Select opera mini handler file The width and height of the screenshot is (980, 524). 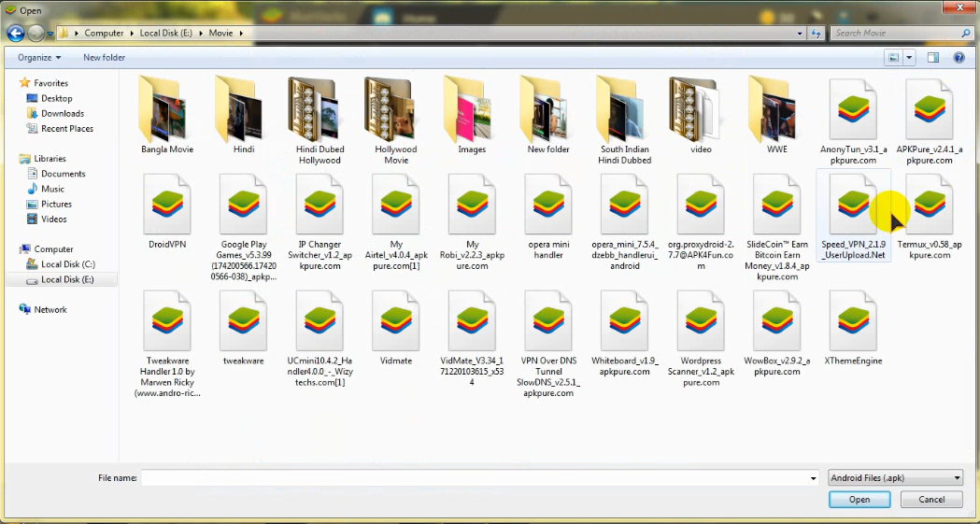pyautogui.click(x=548, y=216)
